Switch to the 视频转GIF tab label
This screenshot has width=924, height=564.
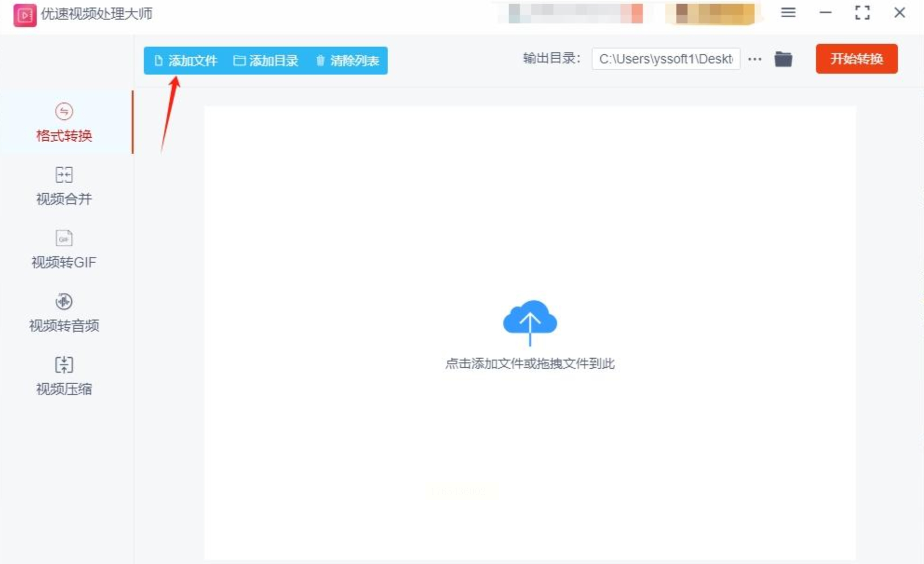64,263
